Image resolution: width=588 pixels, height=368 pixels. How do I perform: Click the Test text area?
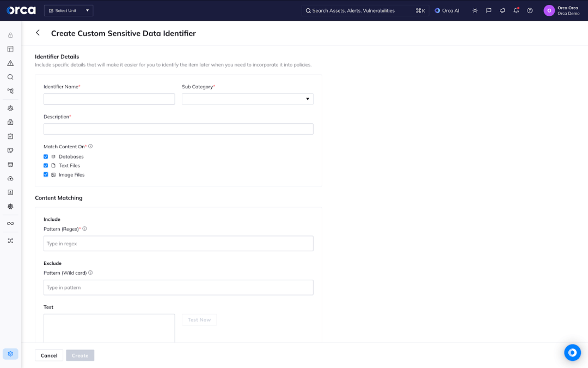coord(109,328)
